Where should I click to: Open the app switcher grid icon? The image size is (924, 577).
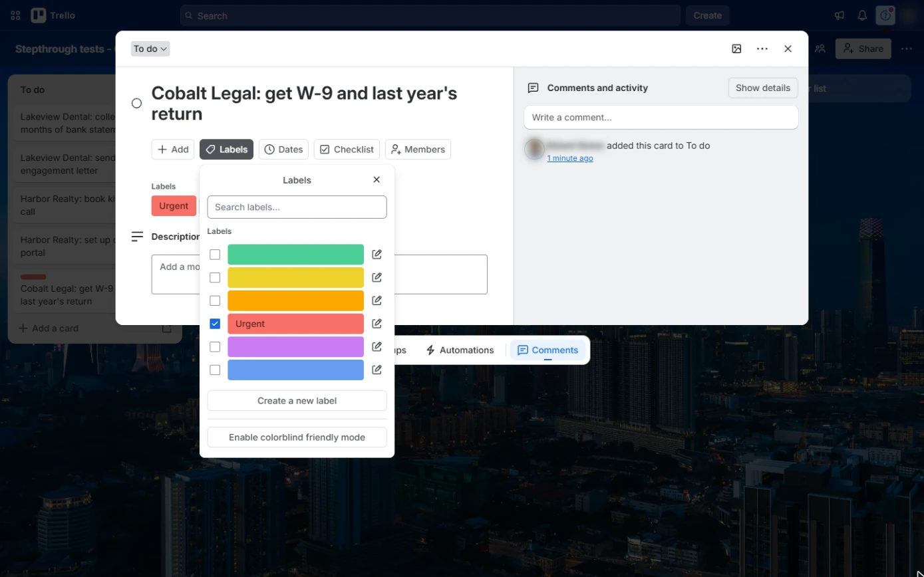pyautogui.click(x=15, y=15)
